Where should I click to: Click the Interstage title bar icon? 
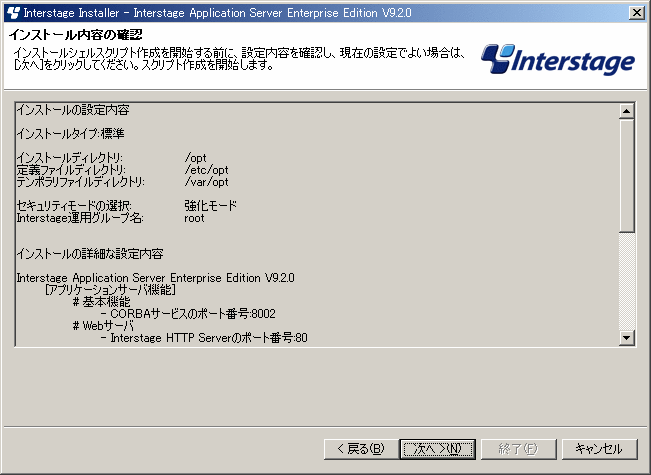coord(13,12)
